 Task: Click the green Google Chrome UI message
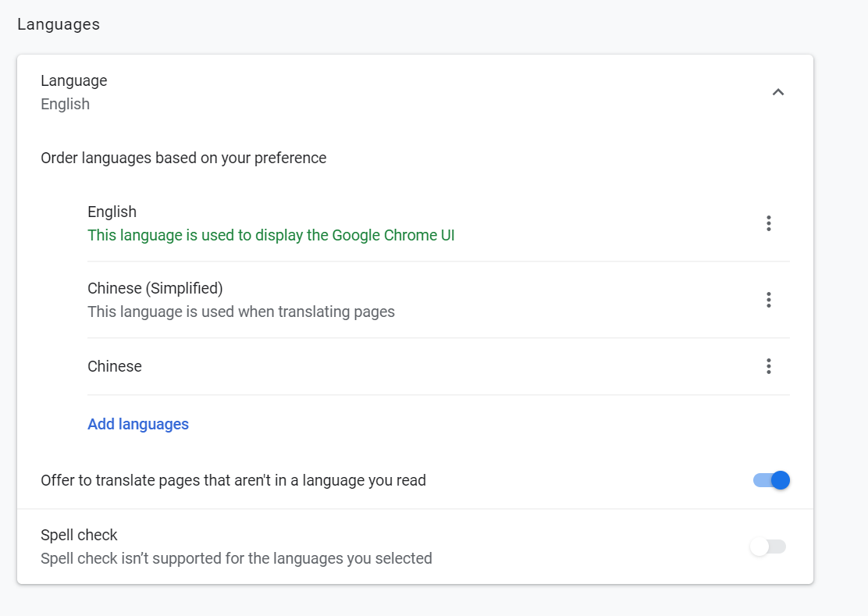[x=271, y=235]
